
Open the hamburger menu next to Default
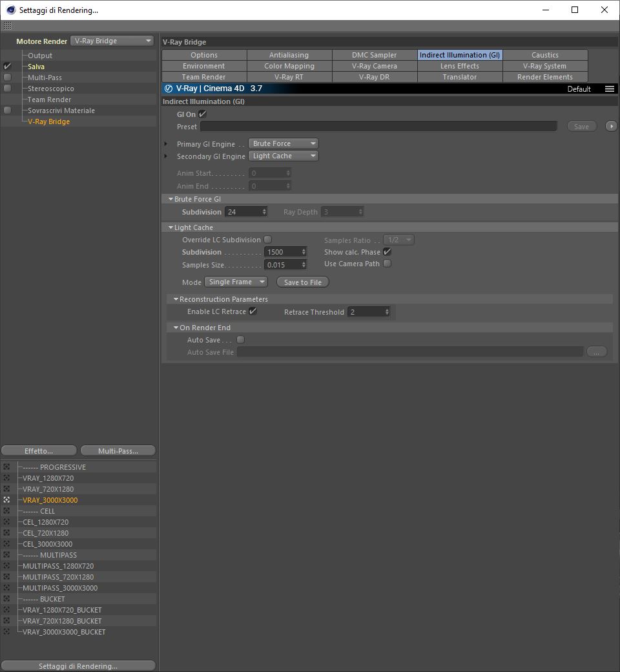(609, 89)
